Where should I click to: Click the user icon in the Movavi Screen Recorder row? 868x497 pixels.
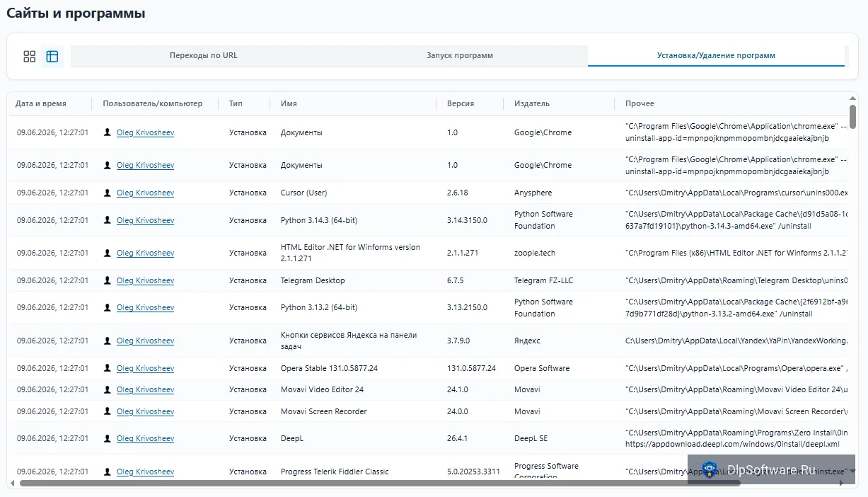point(108,411)
